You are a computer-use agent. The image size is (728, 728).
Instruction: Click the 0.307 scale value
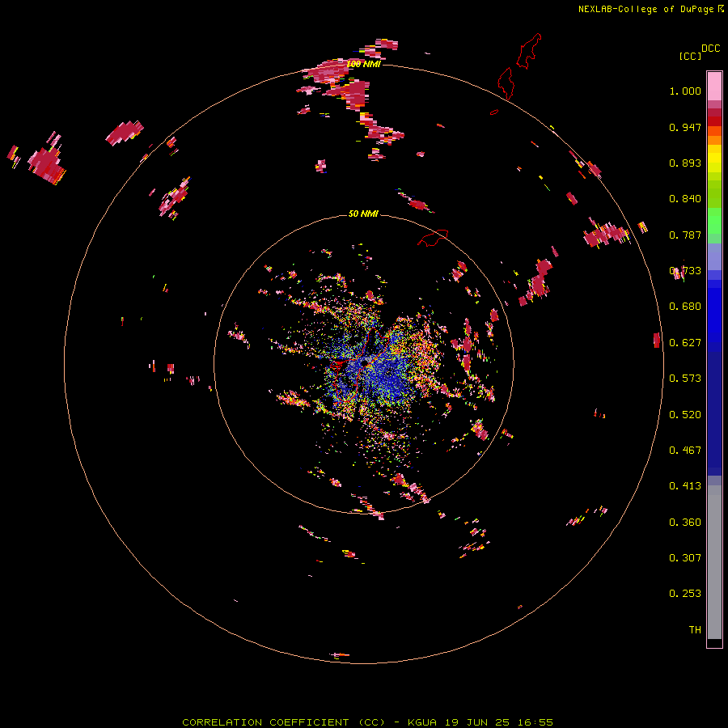[x=685, y=558]
